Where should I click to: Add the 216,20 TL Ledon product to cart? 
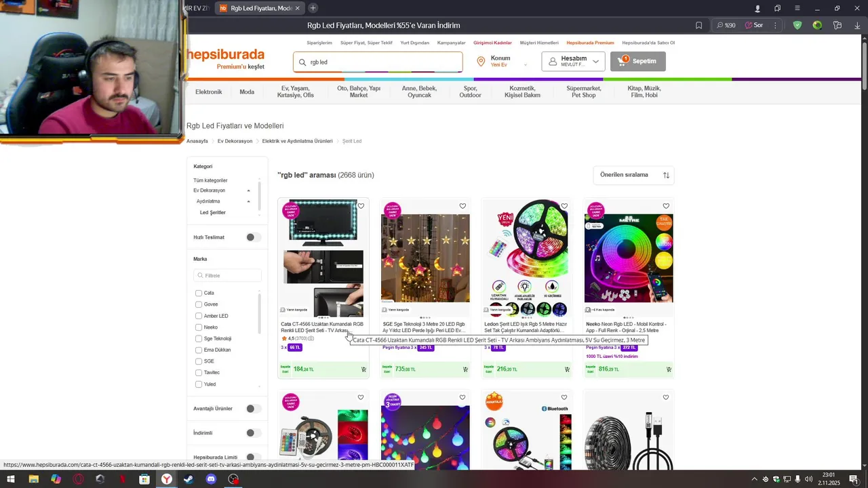click(567, 369)
